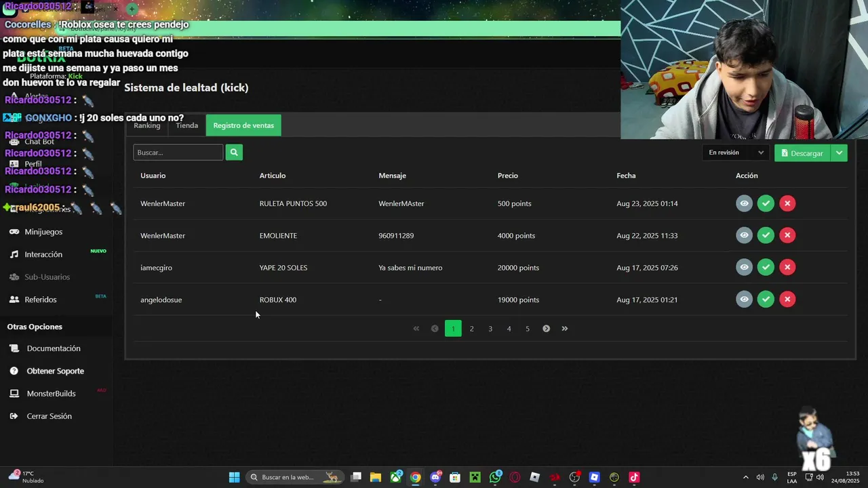Viewport: 868px width, 488px height.
Task: Open WhatsApp from the taskbar
Action: [496, 477]
